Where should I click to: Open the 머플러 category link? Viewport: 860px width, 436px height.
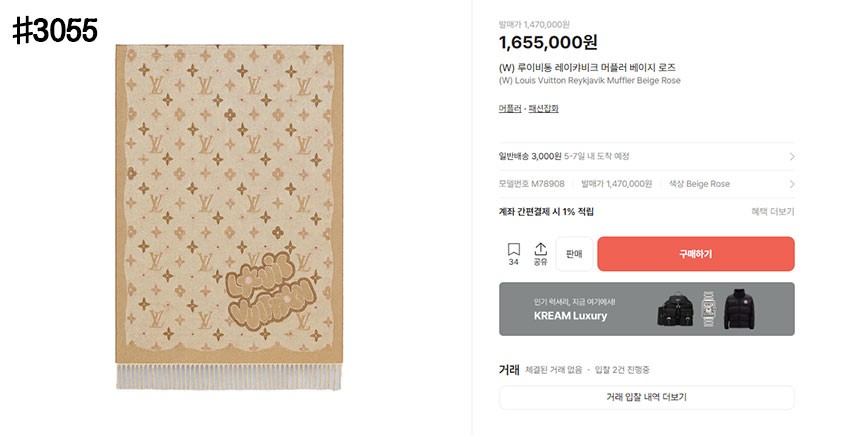coord(509,108)
